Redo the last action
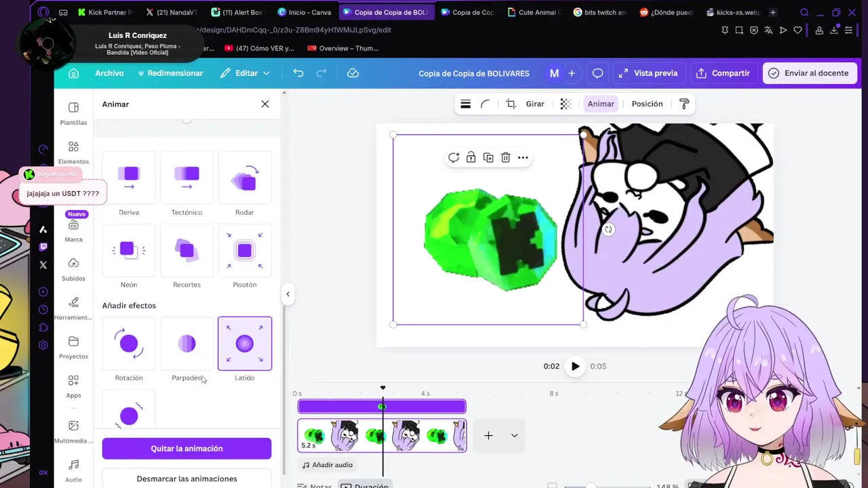This screenshot has height=488, width=868. (321, 73)
